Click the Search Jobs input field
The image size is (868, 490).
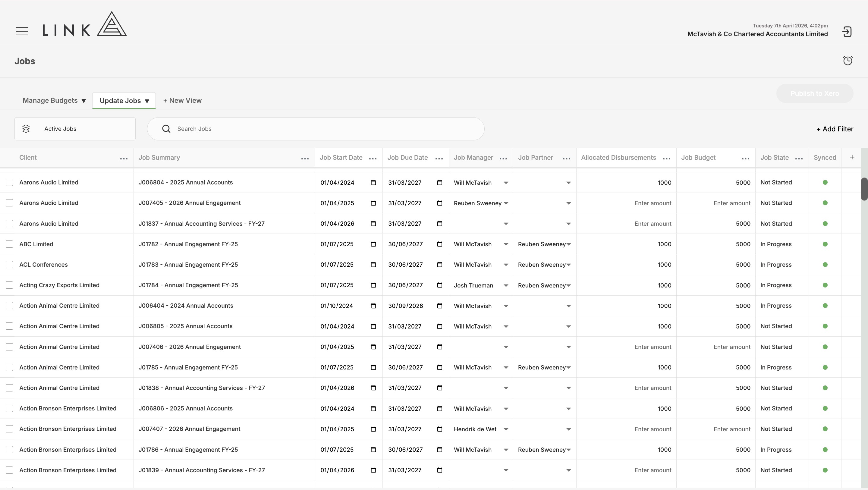(316, 129)
